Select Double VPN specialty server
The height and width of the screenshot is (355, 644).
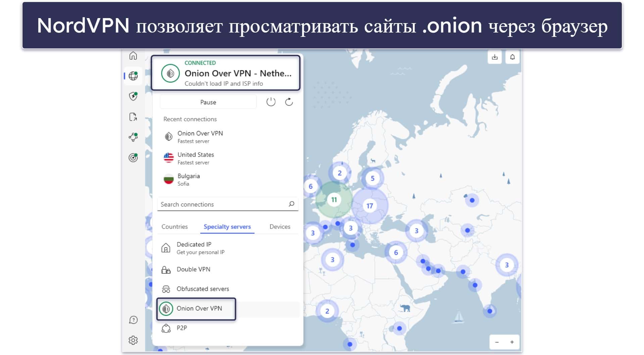click(228, 270)
